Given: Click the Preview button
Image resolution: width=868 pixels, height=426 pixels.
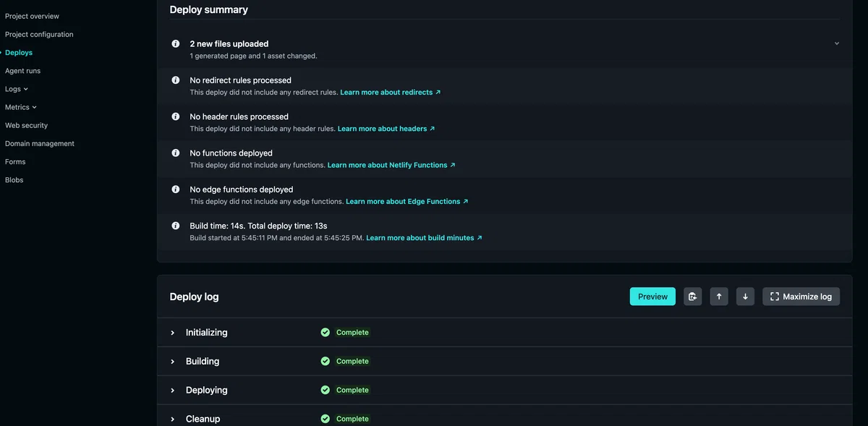Looking at the screenshot, I should (x=652, y=297).
